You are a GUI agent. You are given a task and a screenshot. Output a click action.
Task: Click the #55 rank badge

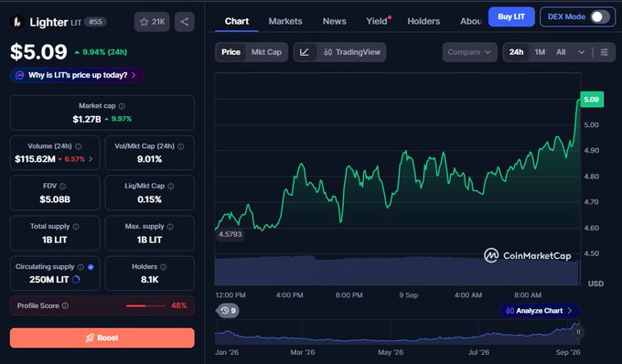pyautogui.click(x=95, y=22)
